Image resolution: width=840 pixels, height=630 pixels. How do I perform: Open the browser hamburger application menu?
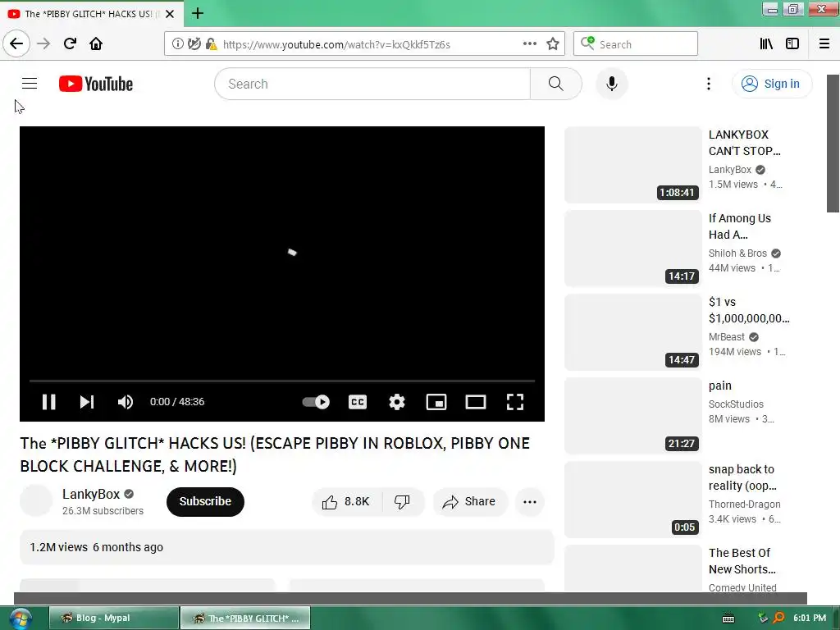pos(824,44)
